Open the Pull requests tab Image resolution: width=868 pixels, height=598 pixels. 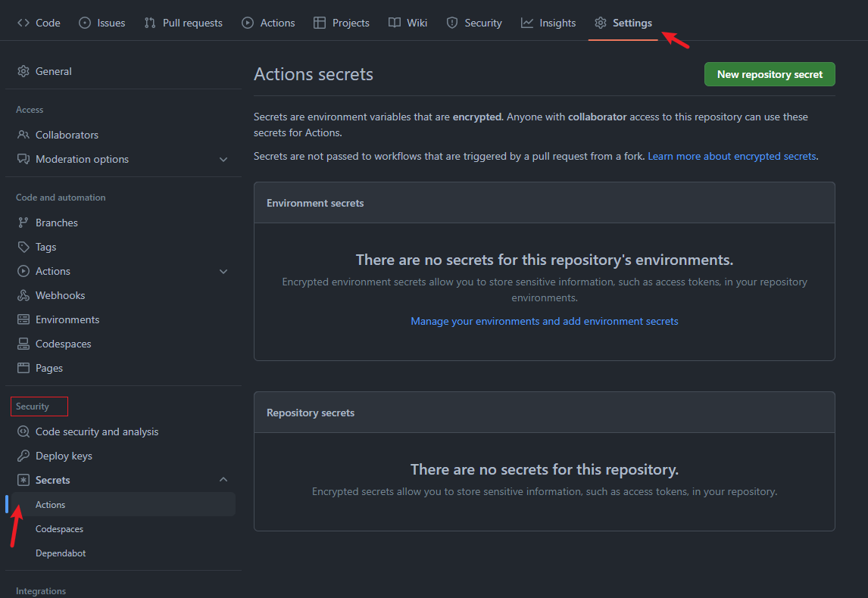183,23
